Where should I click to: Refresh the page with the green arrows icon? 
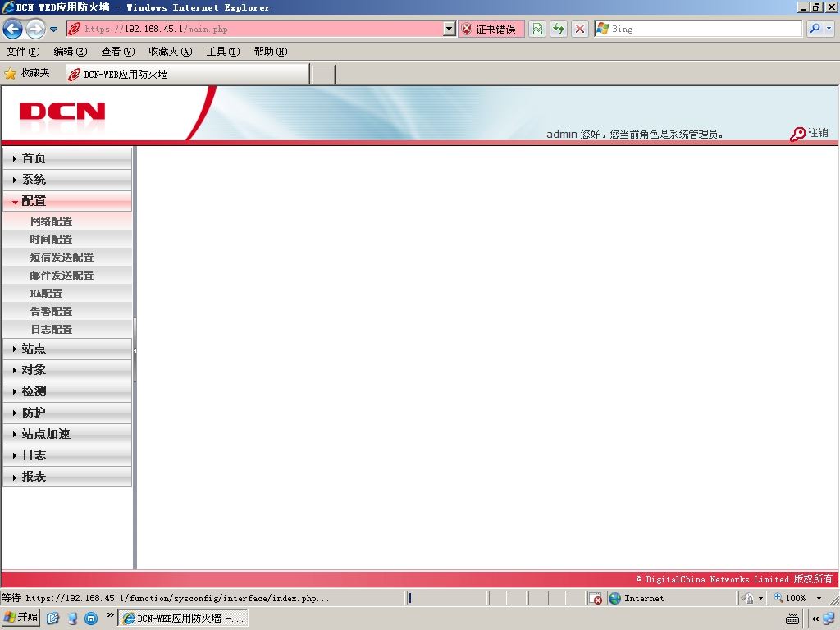(x=558, y=29)
